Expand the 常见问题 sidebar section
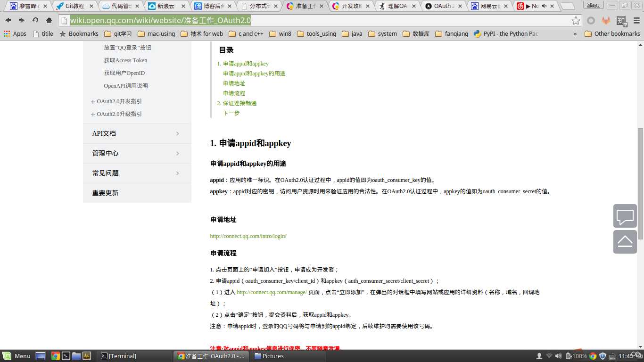 point(137,173)
